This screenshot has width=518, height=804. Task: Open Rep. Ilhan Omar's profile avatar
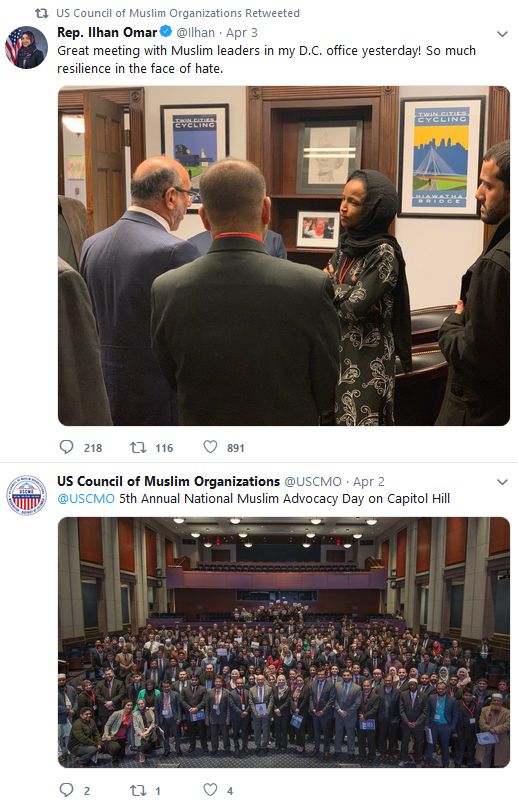[x=27, y=47]
